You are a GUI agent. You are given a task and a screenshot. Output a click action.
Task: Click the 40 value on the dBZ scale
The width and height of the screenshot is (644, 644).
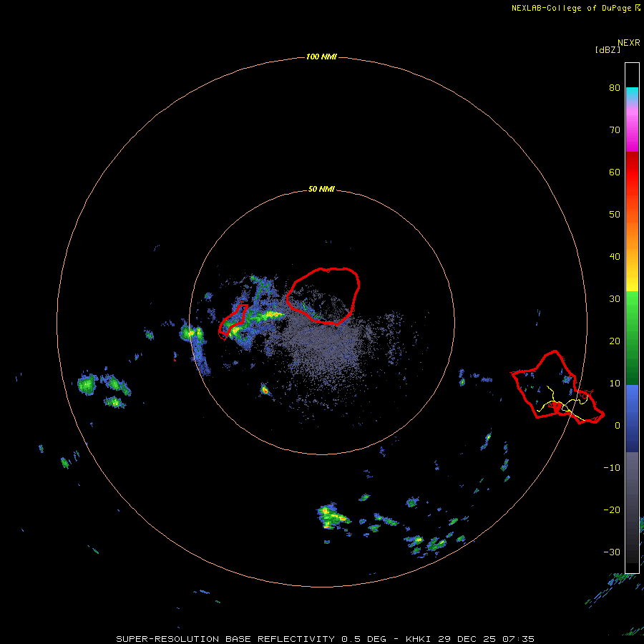click(615, 257)
